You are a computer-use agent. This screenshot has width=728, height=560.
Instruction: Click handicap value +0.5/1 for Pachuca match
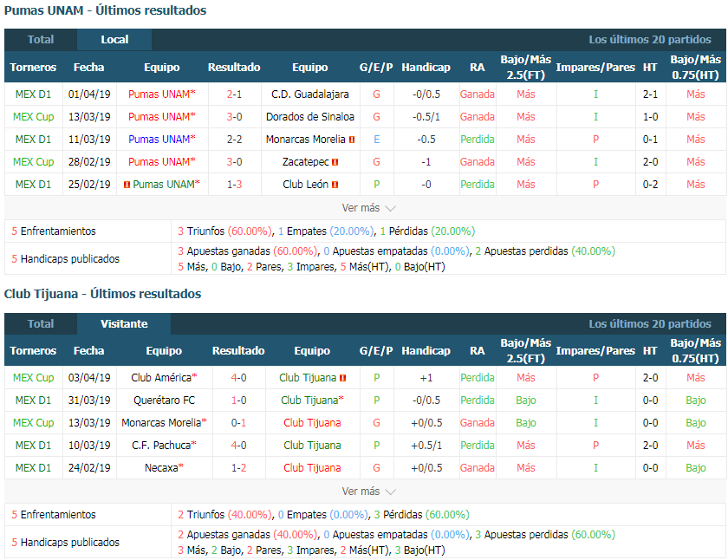pyautogui.click(x=426, y=446)
